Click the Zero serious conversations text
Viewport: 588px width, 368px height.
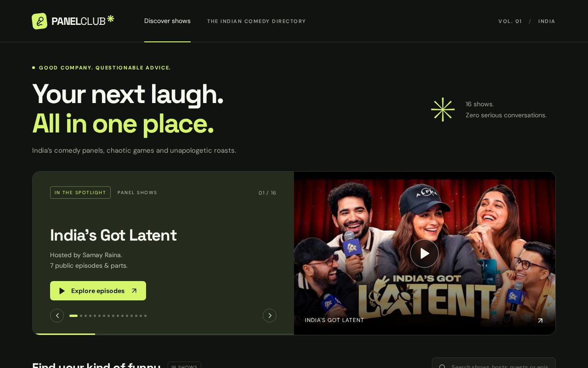506,115
